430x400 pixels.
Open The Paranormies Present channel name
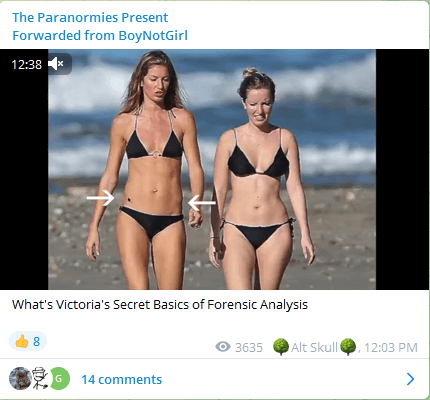tap(90, 18)
